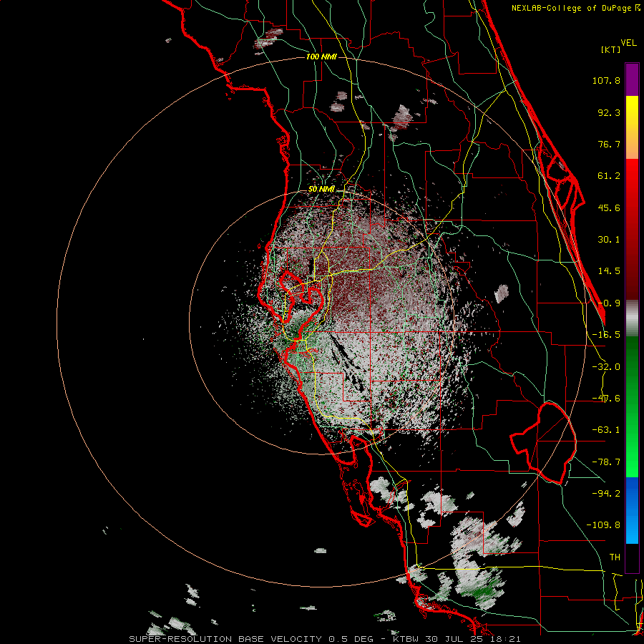Pick the purple segment of the color bar
Screen dimensions: 644x644
632,79
